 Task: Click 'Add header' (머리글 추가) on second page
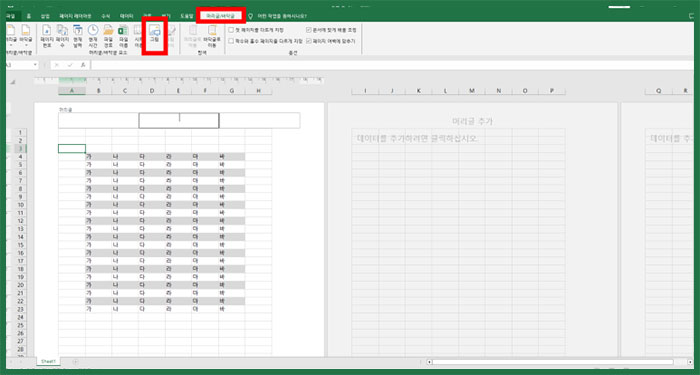click(x=472, y=121)
